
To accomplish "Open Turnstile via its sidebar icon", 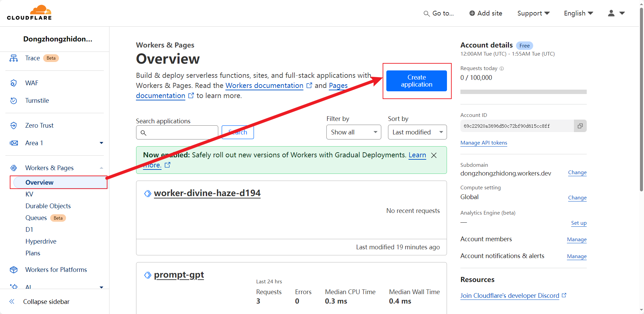I will [13, 100].
